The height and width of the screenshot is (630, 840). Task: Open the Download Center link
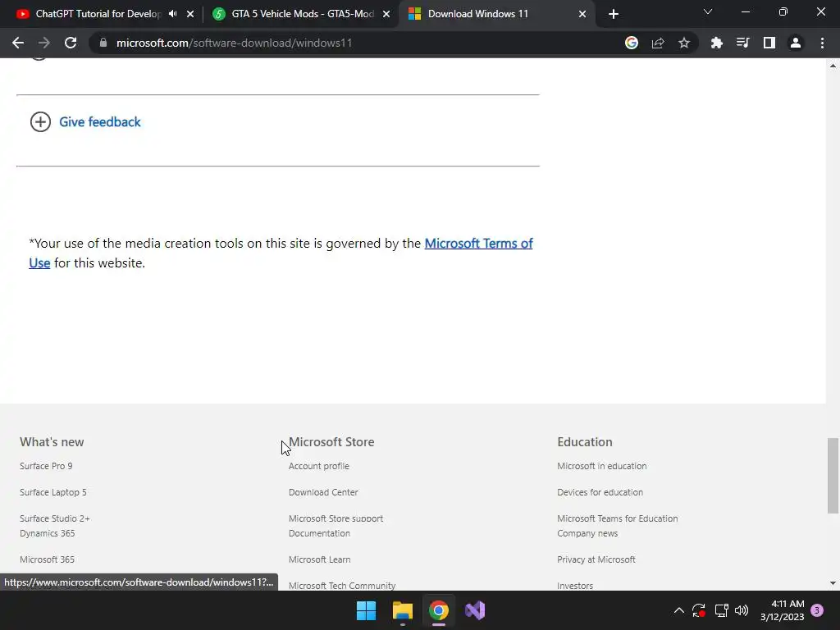(x=323, y=492)
